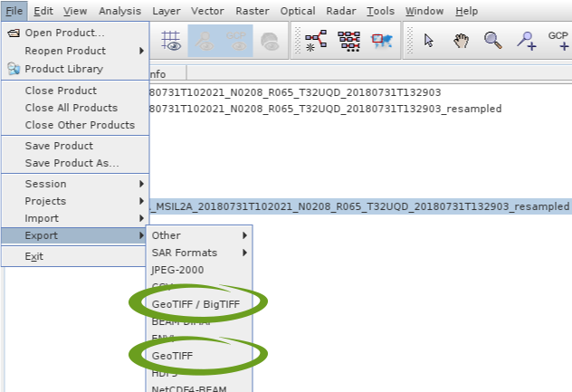Toggle the GCP overlay visibility icon
The height and width of the screenshot is (392, 572).
236,40
